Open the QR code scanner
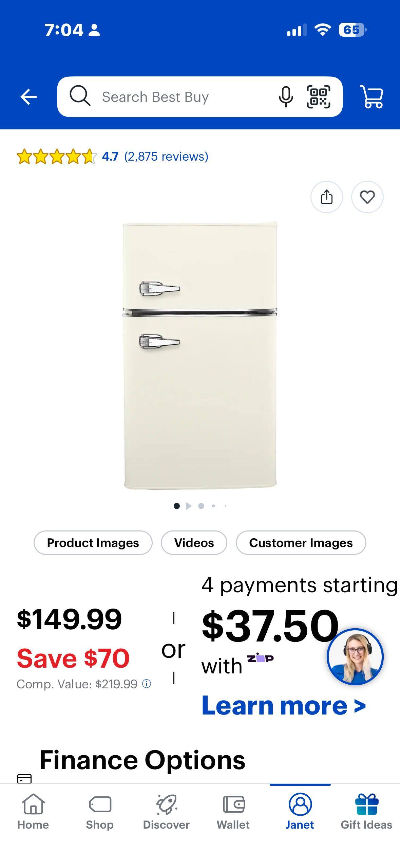Image resolution: width=400 pixels, height=868 pixels. pos(318,97)
